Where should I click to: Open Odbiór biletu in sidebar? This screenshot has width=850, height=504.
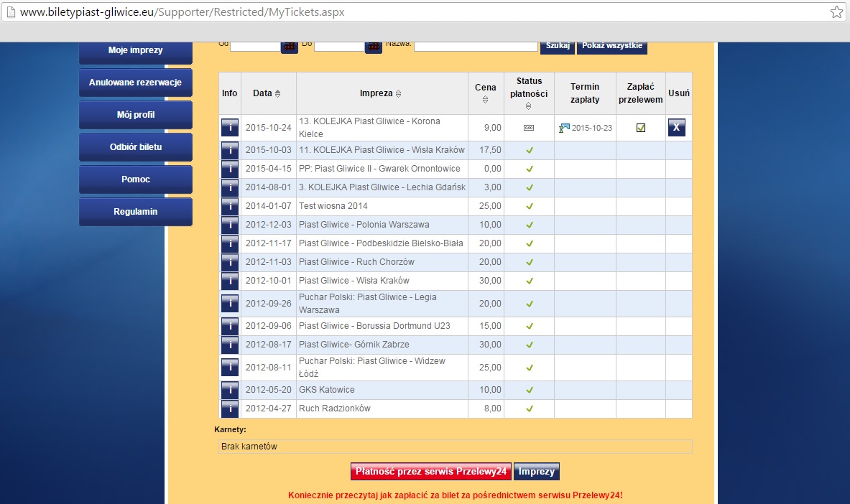135,147
